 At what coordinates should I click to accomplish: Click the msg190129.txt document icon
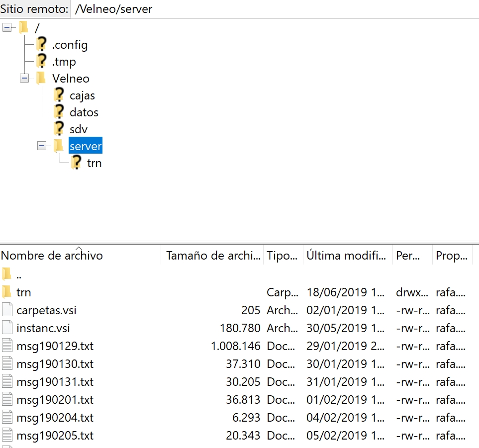pyautogui.click(x=7, y=346)
